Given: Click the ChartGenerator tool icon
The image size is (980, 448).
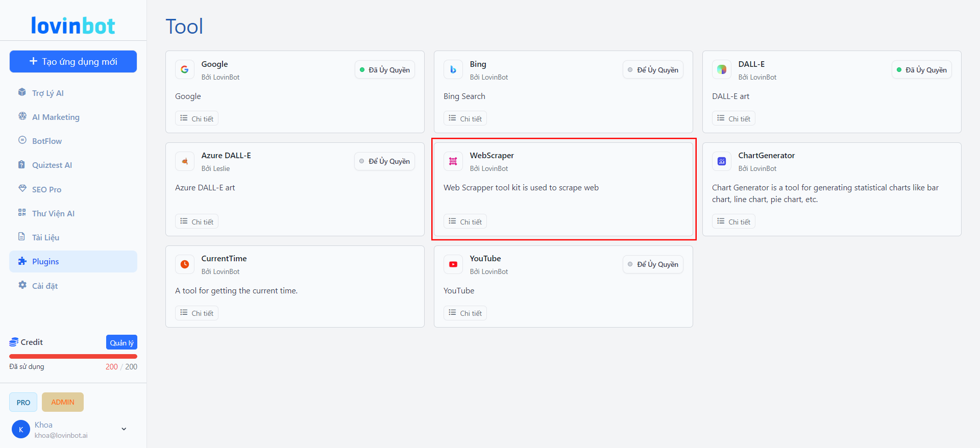Looking at the screenshot, I should [x=721, y=161].
